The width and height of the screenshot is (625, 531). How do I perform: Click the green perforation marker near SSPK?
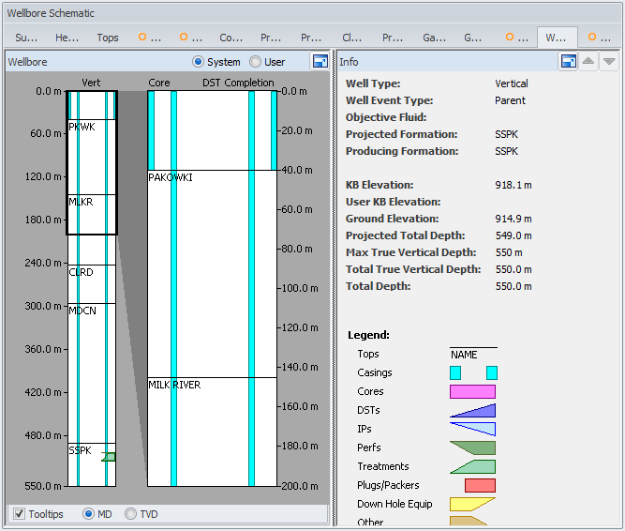point(109,457)
